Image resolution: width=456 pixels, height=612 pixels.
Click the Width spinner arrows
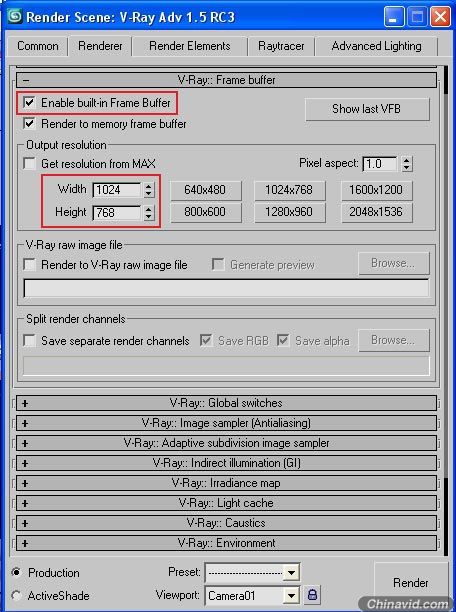point(148,190)
